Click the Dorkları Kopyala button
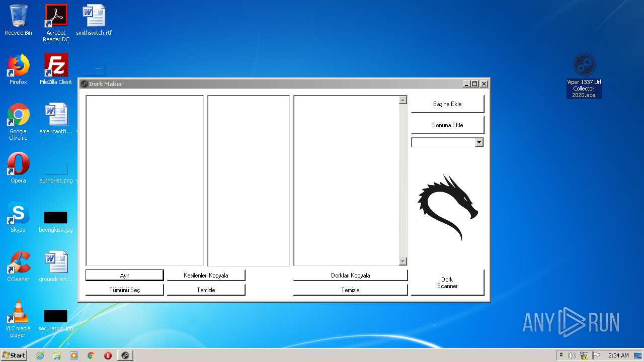Image resolution: width=644 pixels, height=362 pixels. click(350, 276)
